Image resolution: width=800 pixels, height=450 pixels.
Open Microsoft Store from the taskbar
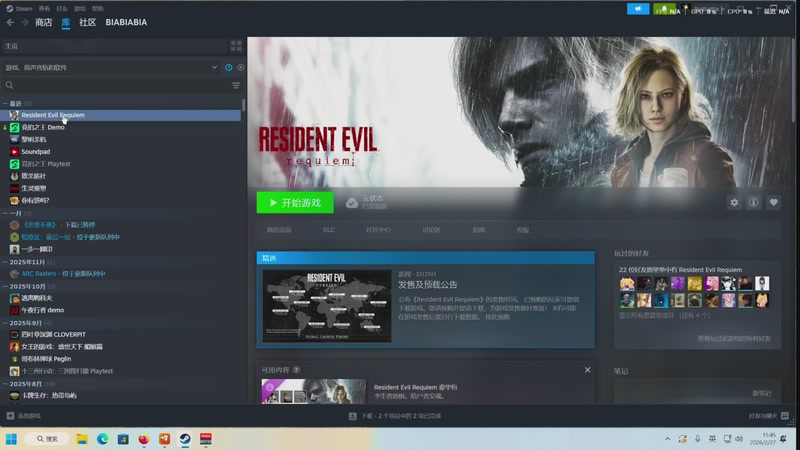pyautogui.click(x=123, y=439)
